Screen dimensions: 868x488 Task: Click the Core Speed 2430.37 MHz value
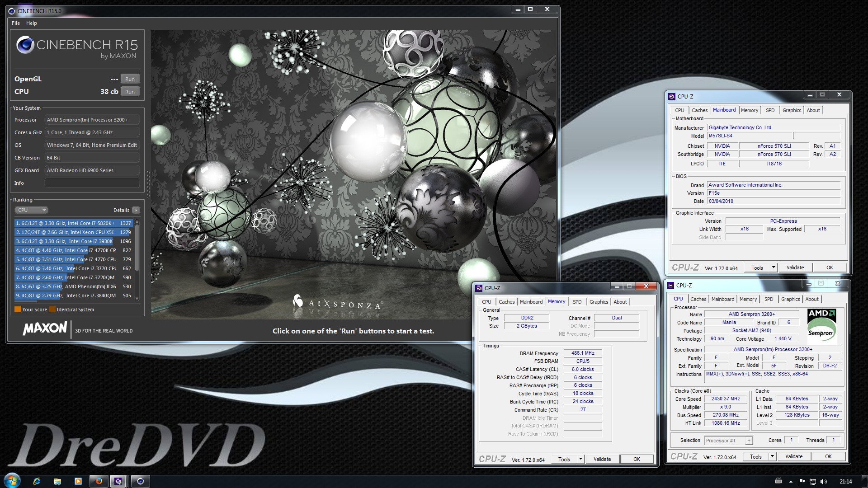click(x=726, y=399)
